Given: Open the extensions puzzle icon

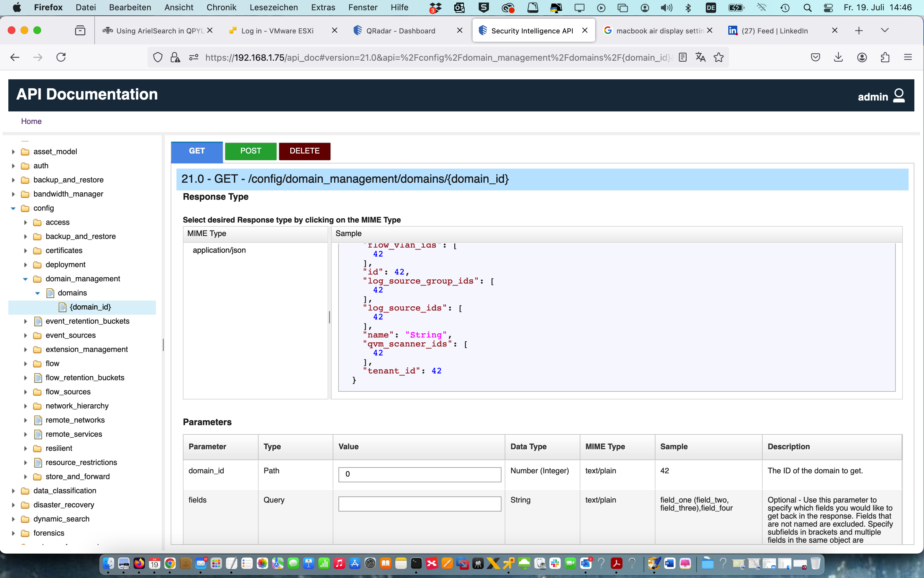Looking at the screenshot, I should [x=885, y=57].
